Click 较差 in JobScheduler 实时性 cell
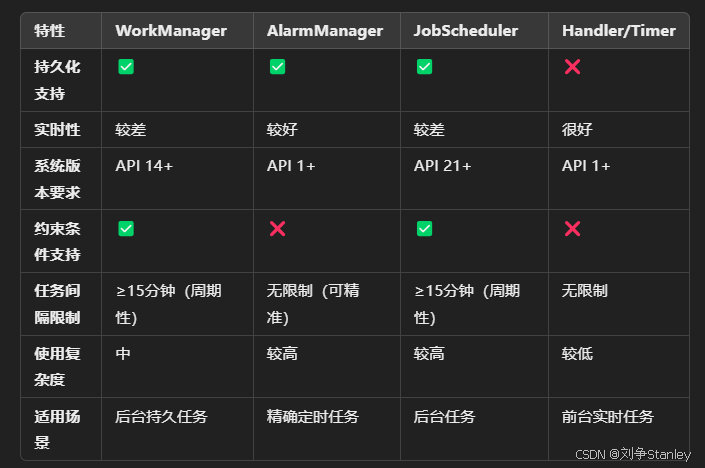This screenshot has height=468, width=705. click(429, 129)
